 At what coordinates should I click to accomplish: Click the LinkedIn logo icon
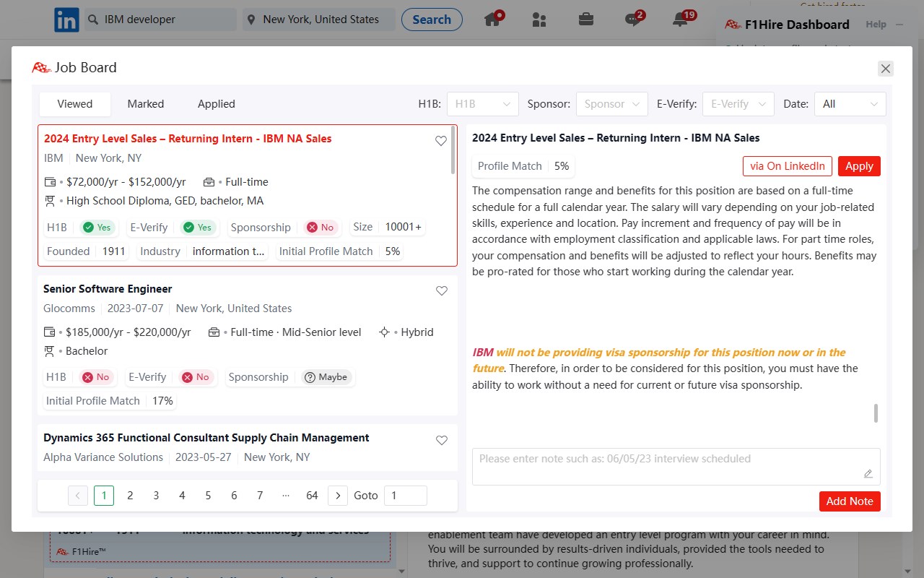click(66, 20)
